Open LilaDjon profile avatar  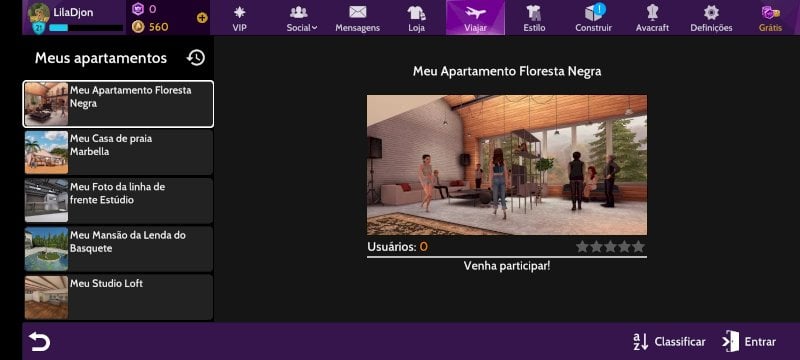pos(39,13)
